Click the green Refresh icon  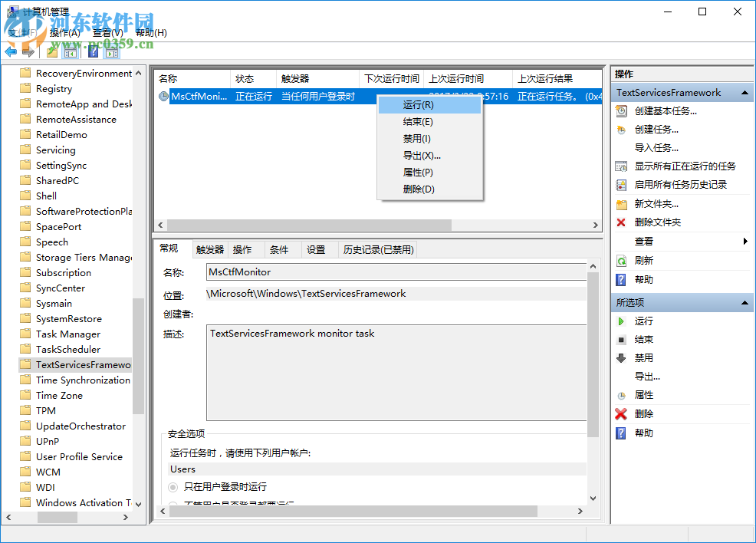[620, 260]
